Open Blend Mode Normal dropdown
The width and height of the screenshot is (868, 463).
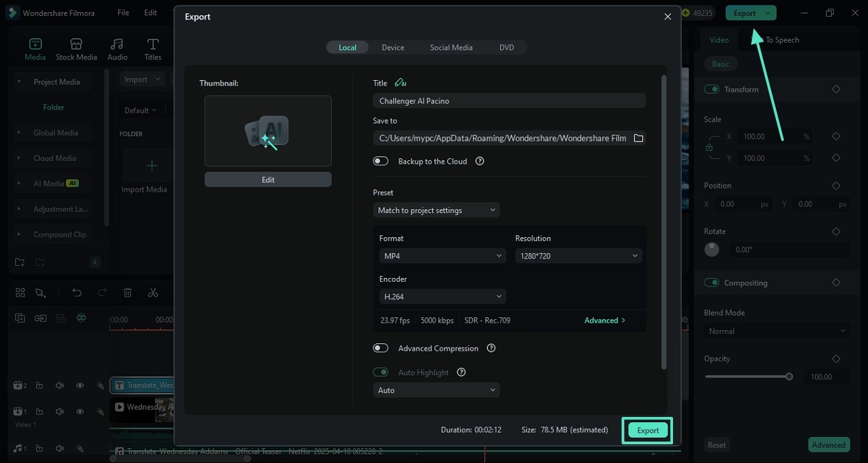(x=777, y=331)
